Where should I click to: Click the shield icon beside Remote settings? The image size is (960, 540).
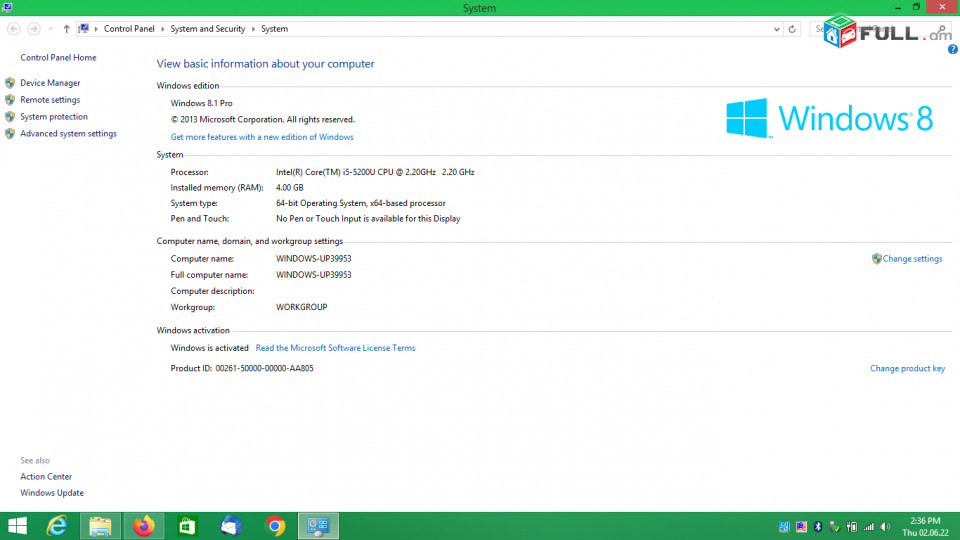(10, 100)
